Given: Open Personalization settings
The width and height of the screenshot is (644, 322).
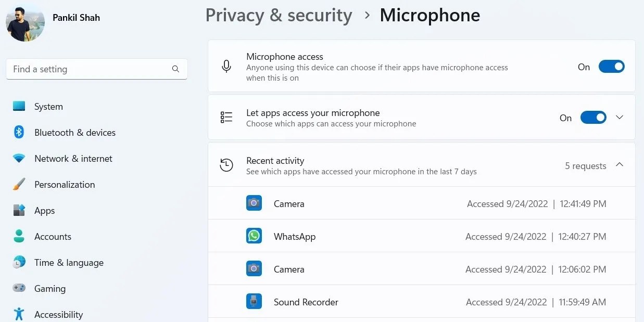Looking at the screenshot, I should pos(18,184).
